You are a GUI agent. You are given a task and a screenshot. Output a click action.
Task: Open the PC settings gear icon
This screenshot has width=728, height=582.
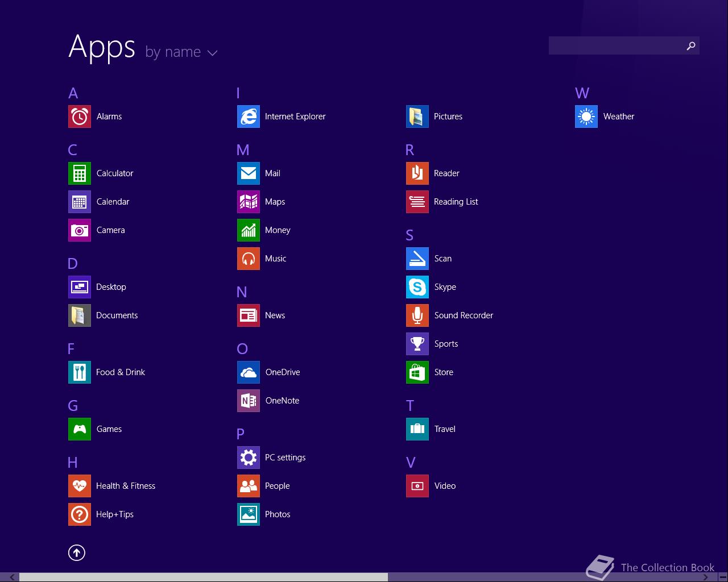(249, 458)
